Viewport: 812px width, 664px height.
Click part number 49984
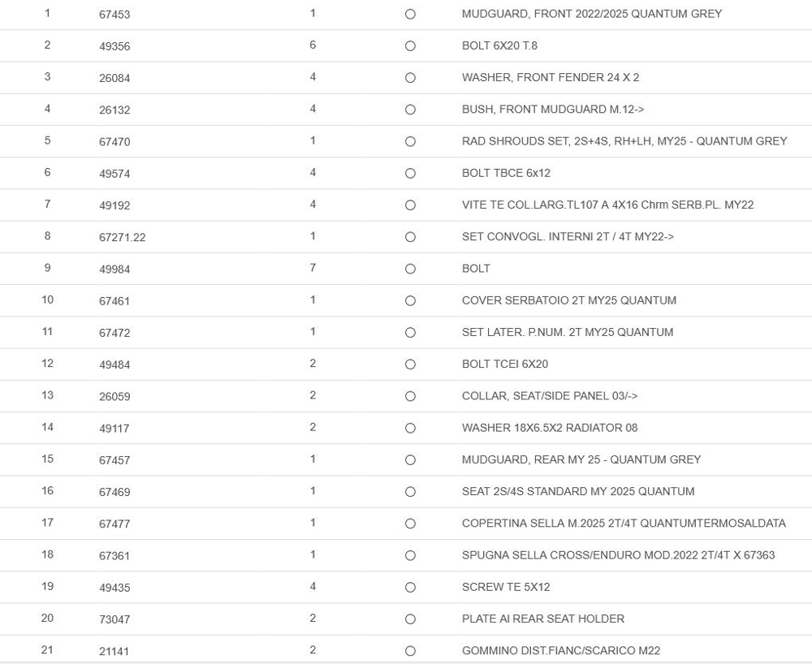tap(114, 269)
